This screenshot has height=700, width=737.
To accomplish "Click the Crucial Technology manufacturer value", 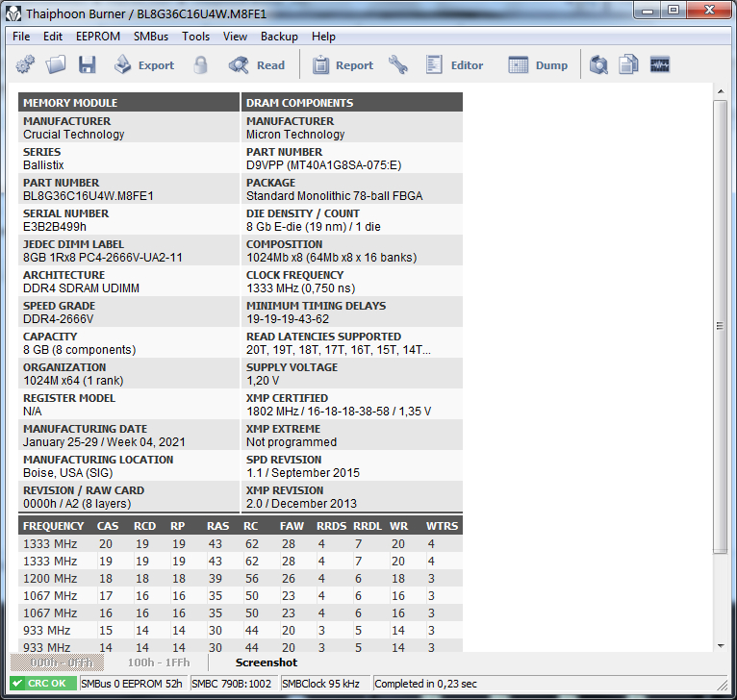I will 74,135.
